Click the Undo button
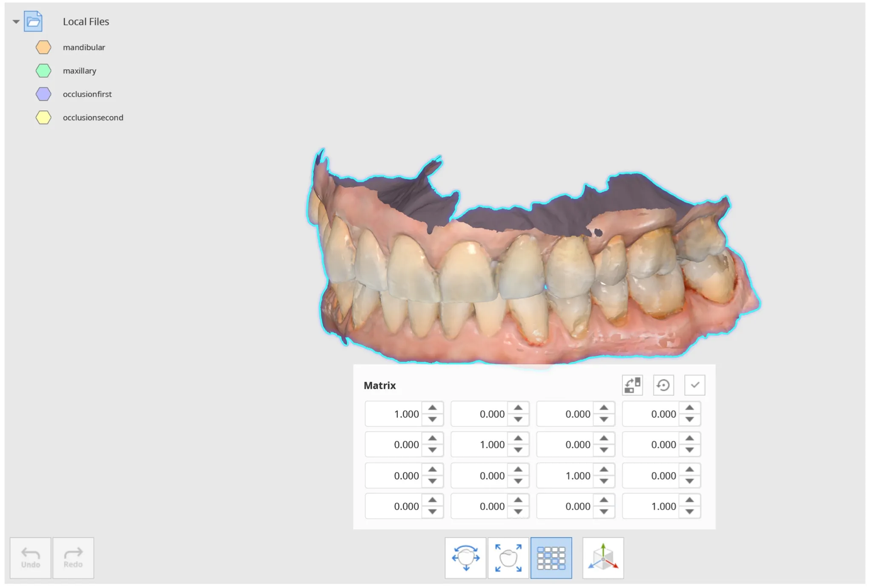Viewport: 872px width, 588px height. pyautogui.click(x=31, y=557)
